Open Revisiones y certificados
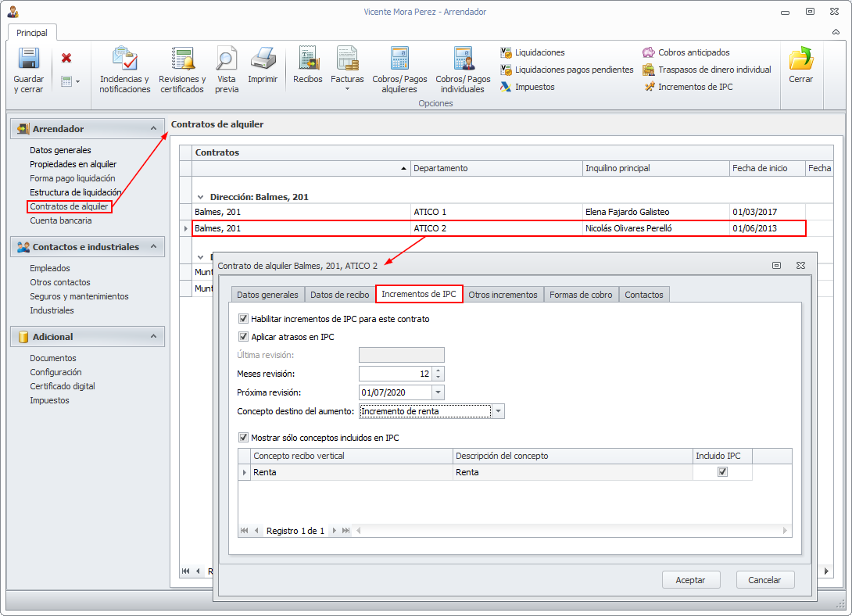The width and height of the screenshot is (852, 616). [x=182, y=60]
